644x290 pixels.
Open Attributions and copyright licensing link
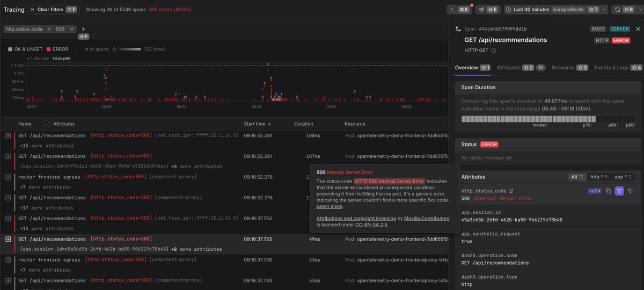coord(356,219)
